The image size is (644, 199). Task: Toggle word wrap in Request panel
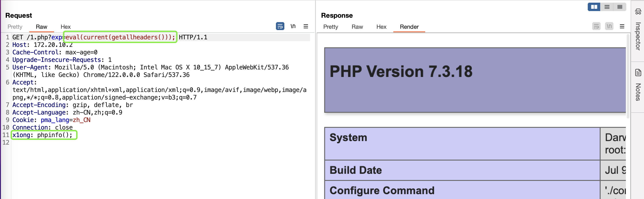point(280,26)
